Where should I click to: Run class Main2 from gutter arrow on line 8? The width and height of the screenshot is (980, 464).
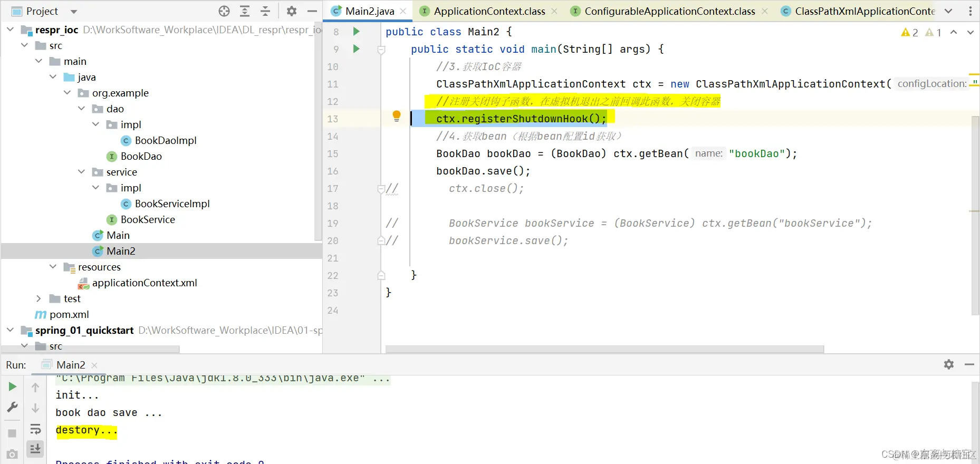click(x=356, y=32)
